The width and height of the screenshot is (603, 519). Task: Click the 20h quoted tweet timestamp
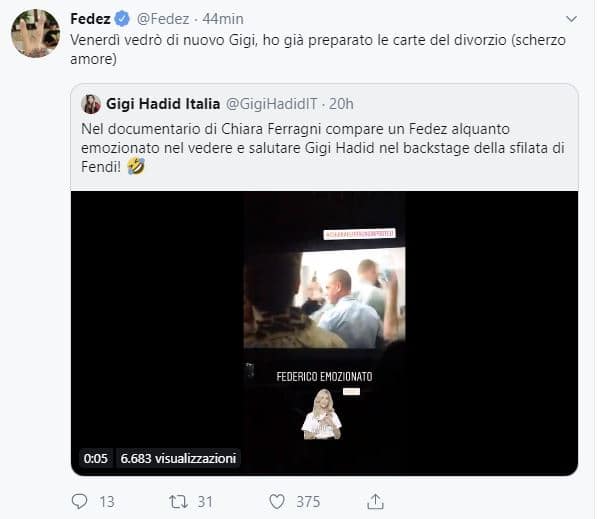[342, 104]
